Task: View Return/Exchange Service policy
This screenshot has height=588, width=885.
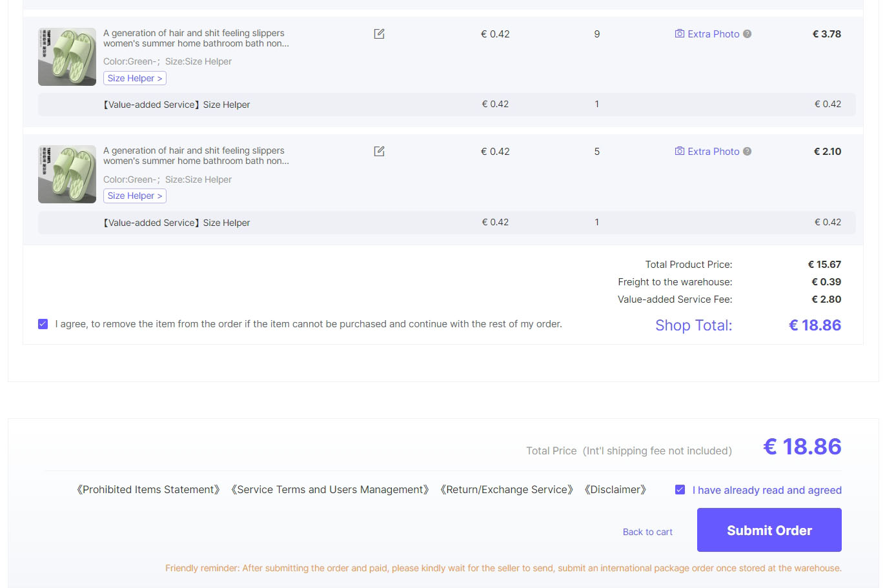Action: 507,489
